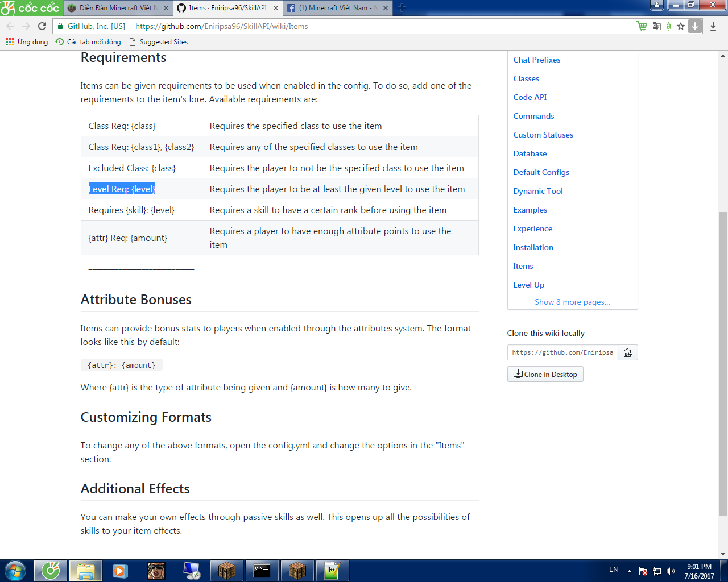Image resolution: width=728 pixels, height=582 pixels.
Task: Click the grey download arrow button
Action: [695, 26]
